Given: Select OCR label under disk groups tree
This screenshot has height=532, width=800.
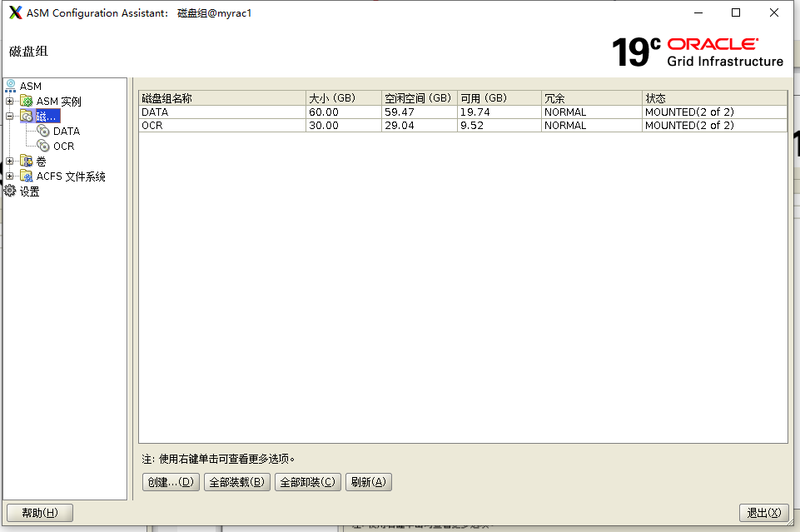Looking at the screenshot, I should [x=64, y=147].
